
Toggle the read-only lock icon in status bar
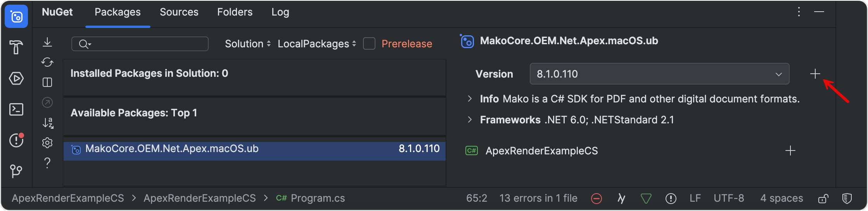(823, 199)
